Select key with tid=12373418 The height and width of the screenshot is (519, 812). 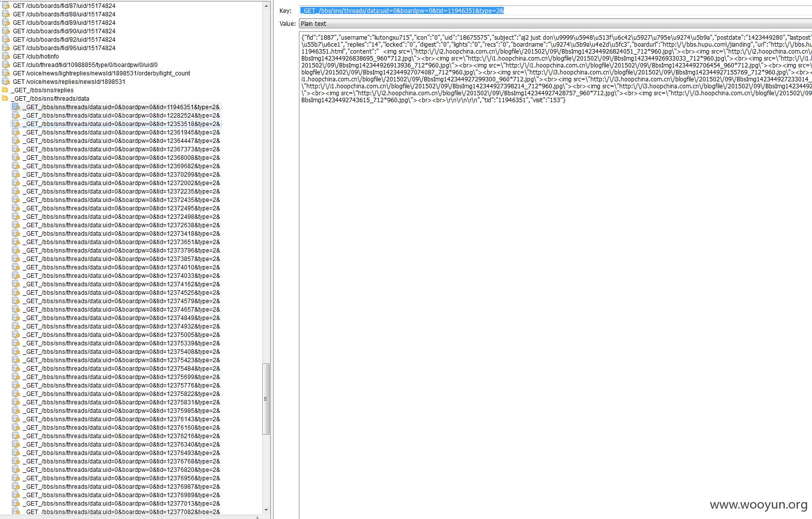point(121,233)
